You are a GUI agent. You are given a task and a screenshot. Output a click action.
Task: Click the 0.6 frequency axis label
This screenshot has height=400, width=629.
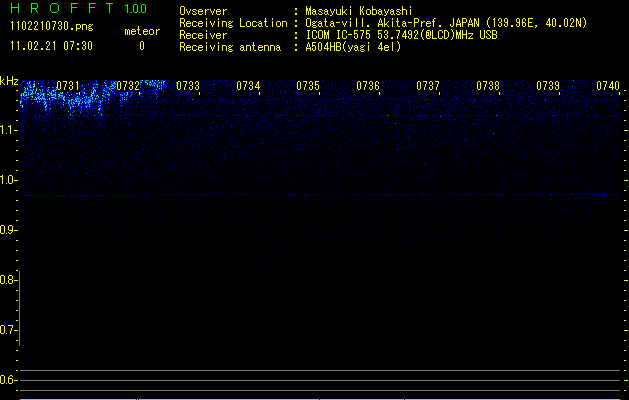point(8,380)
